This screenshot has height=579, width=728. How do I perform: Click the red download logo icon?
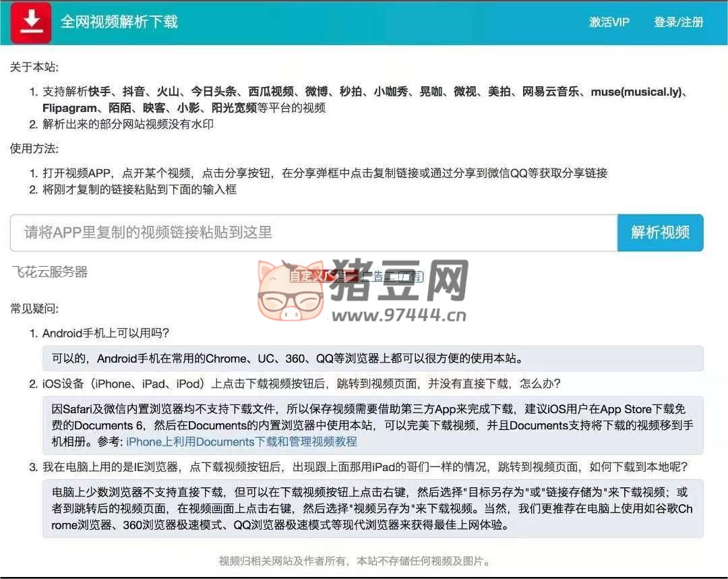(30, 22)
